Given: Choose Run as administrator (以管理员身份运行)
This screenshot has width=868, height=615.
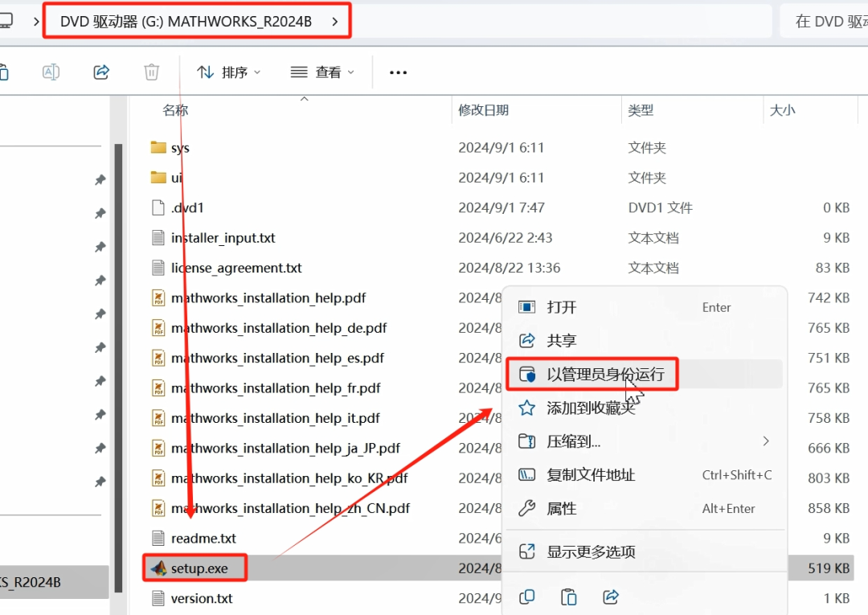Looking at the screenshot, I should (645, 374).
